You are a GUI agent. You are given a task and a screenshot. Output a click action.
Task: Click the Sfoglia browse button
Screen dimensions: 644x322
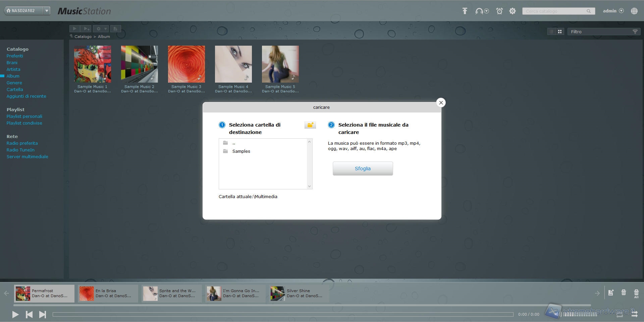pos(363,169)
